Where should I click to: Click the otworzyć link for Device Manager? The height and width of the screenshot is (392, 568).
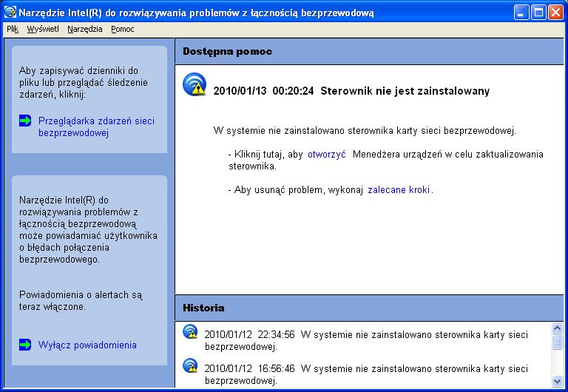point(326,155)
